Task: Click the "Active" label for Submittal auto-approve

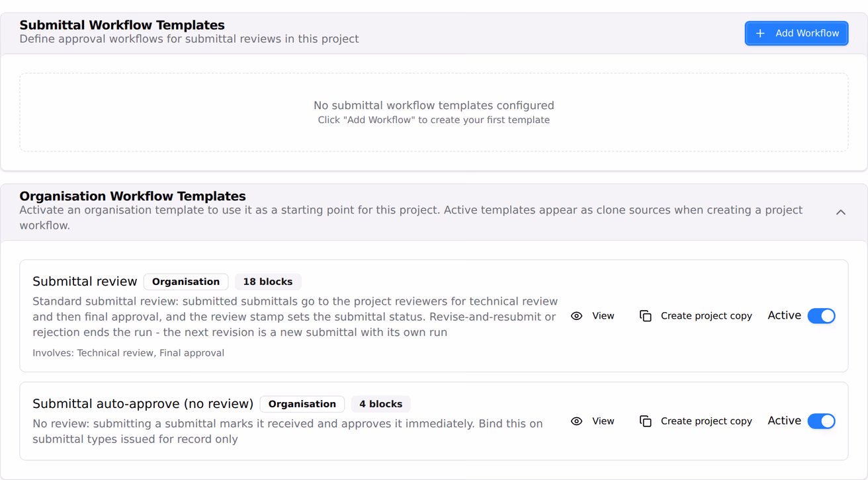Action: click(x=785, y=421)
